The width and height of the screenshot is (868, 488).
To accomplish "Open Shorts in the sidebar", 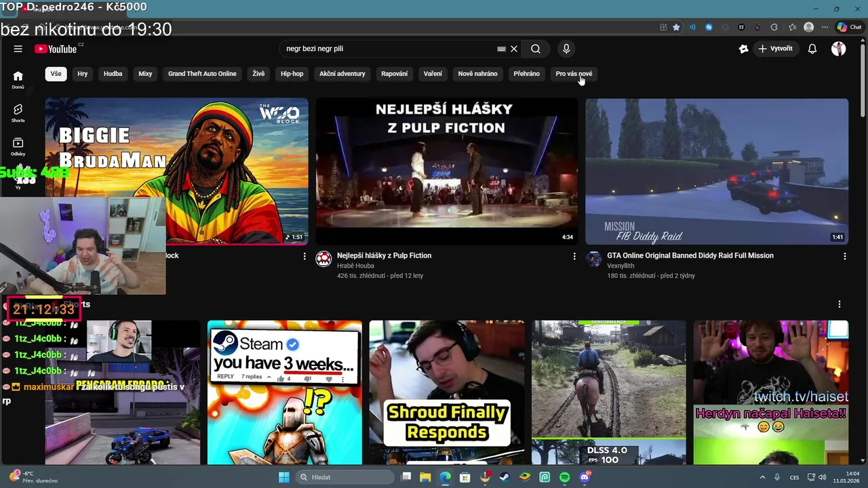I will tap(18, 113).
